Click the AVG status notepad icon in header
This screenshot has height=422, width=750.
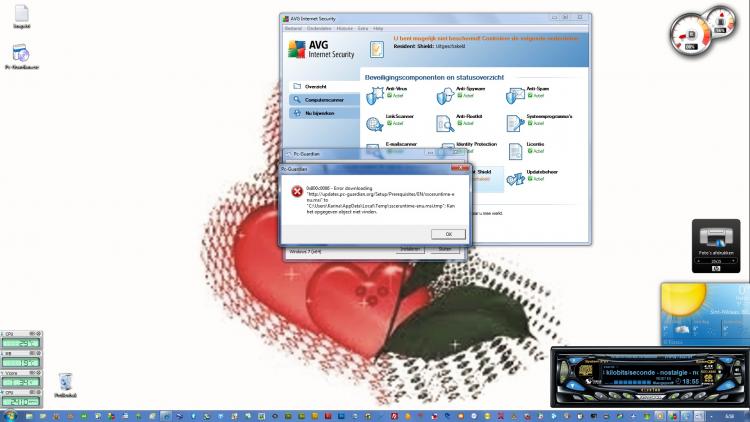coord(376,49)
